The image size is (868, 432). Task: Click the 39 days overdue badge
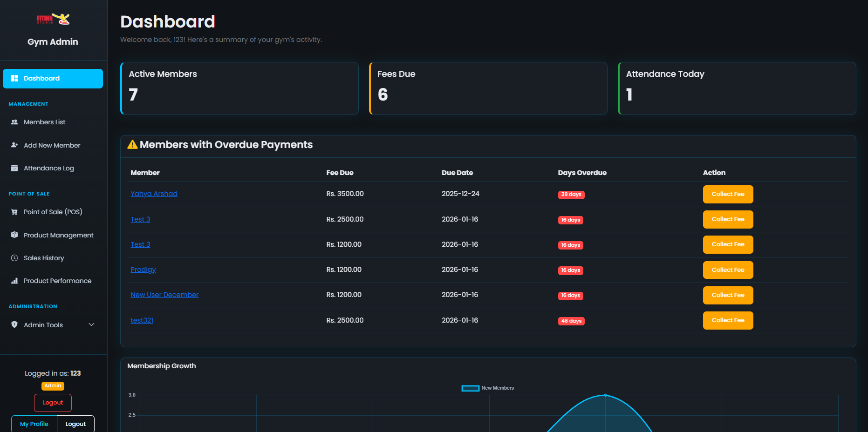571,195
